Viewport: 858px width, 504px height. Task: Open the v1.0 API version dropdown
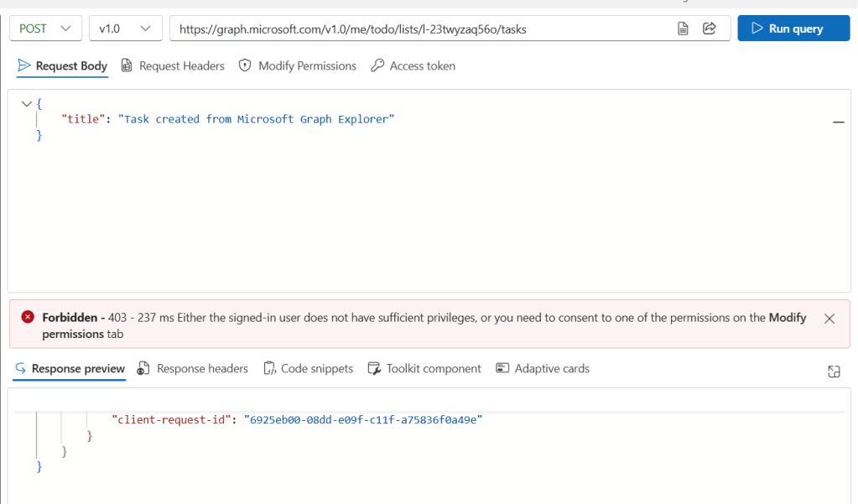point(125,28)
